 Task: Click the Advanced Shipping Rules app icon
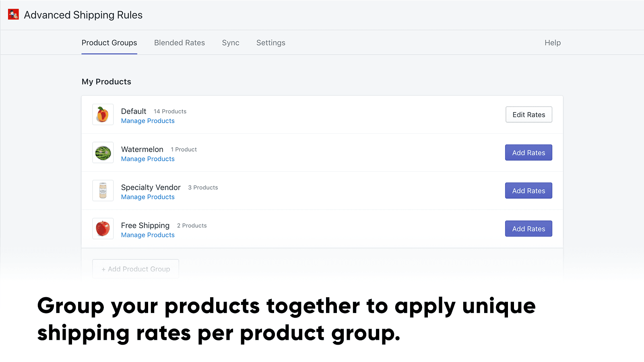click(13, 14)
